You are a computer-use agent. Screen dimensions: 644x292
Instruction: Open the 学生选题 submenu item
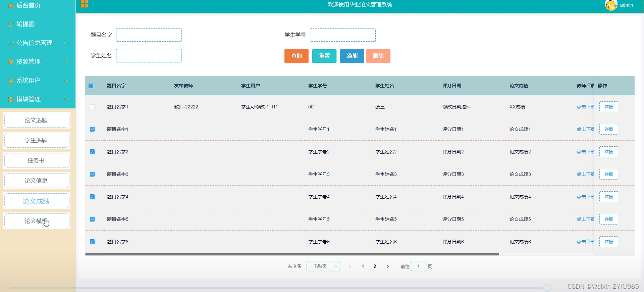tap(37, 140)
